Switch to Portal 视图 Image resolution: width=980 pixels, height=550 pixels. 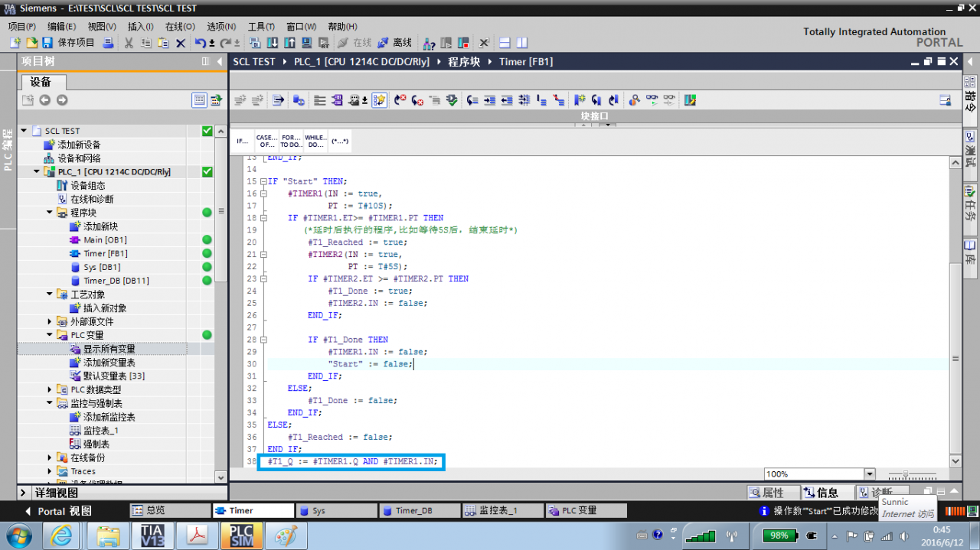click(x=57, y=511)
